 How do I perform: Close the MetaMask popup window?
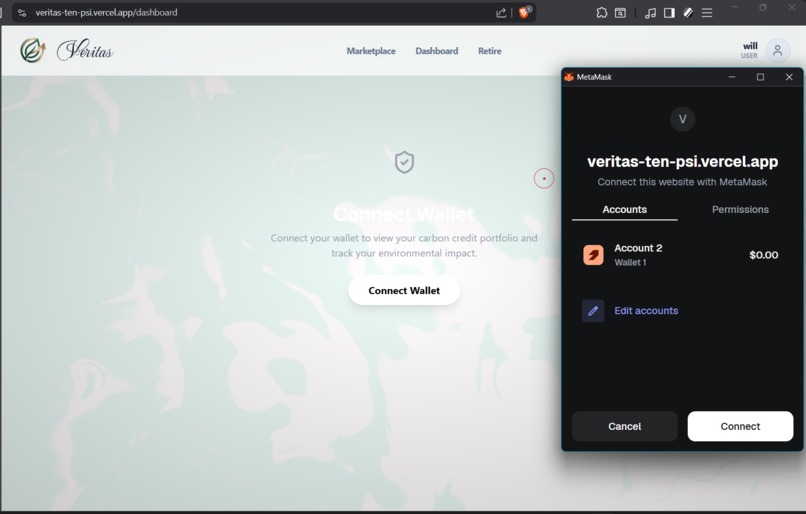point(789,77)
